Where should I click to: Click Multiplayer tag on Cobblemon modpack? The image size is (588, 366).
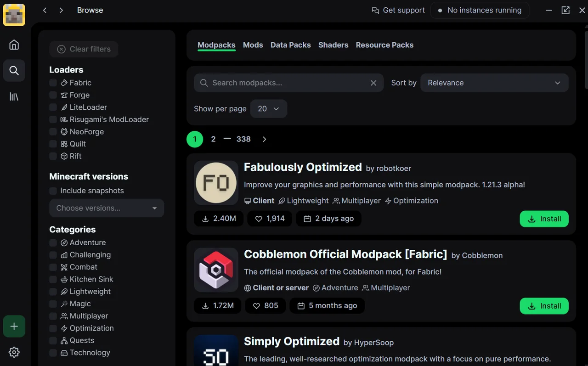pos(386,288)
